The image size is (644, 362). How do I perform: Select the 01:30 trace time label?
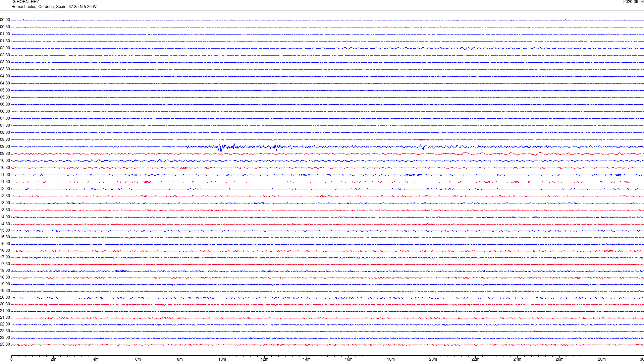(5, 41)
